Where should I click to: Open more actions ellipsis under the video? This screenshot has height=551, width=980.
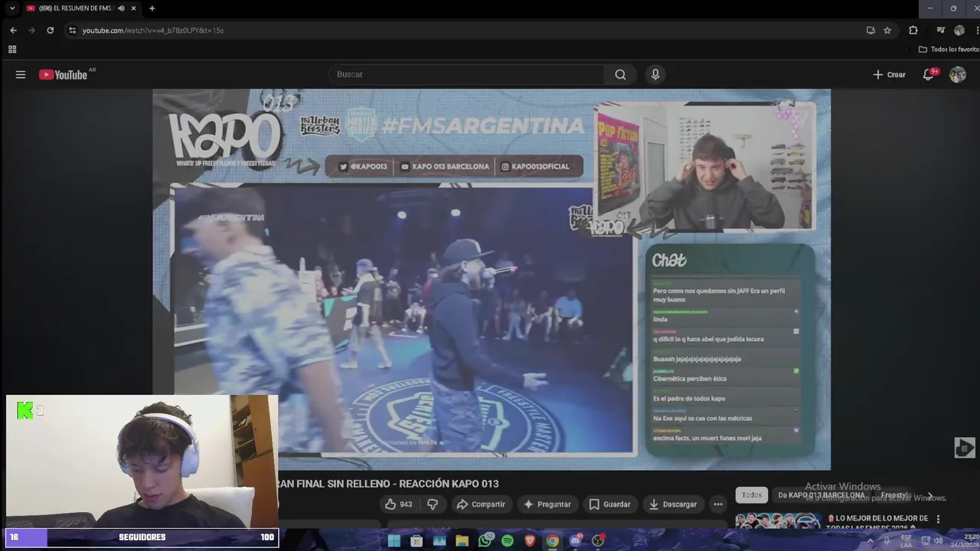717,504
